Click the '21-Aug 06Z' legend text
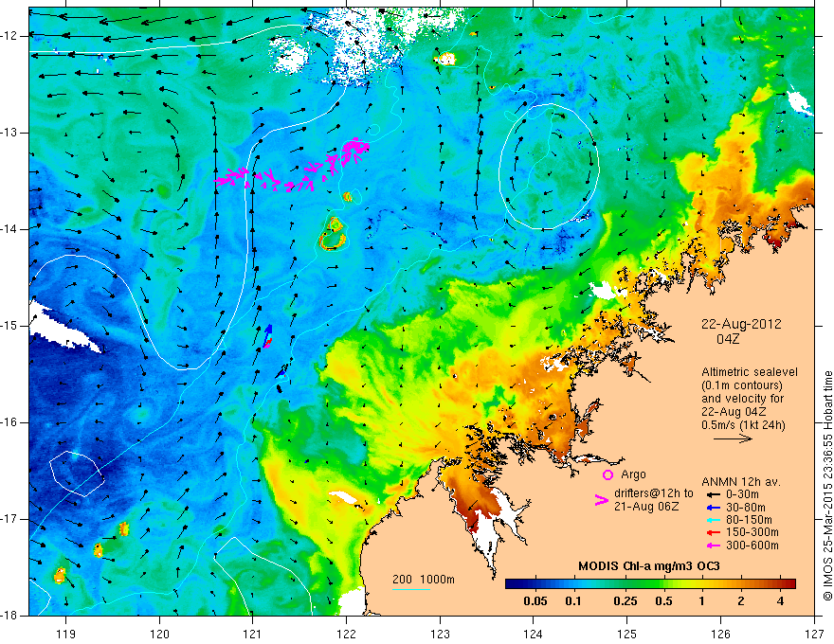The image size is (834, 644). tap(646, 507)
